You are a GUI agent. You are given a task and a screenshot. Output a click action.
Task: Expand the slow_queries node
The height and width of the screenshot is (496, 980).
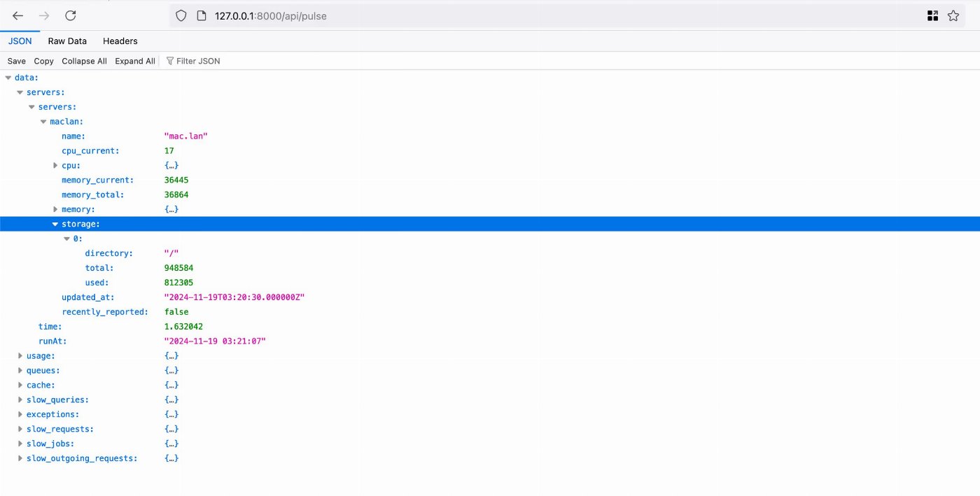pos(20,400)
